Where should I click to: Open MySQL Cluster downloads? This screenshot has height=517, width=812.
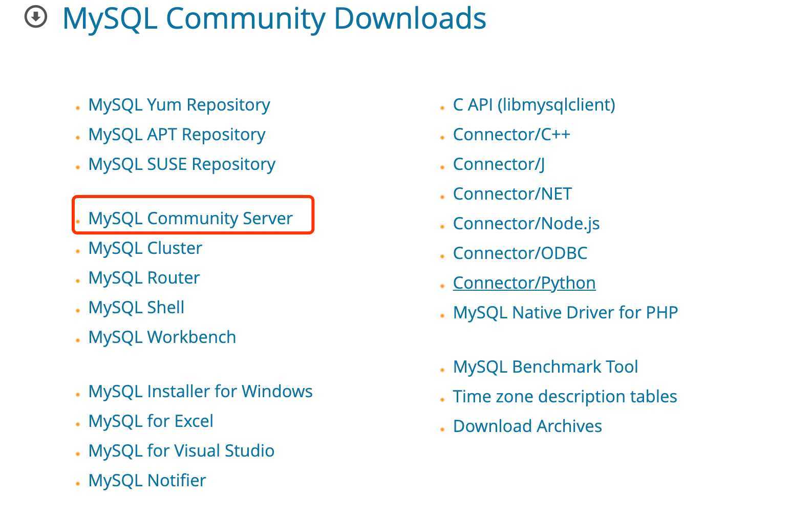(145, 248)
